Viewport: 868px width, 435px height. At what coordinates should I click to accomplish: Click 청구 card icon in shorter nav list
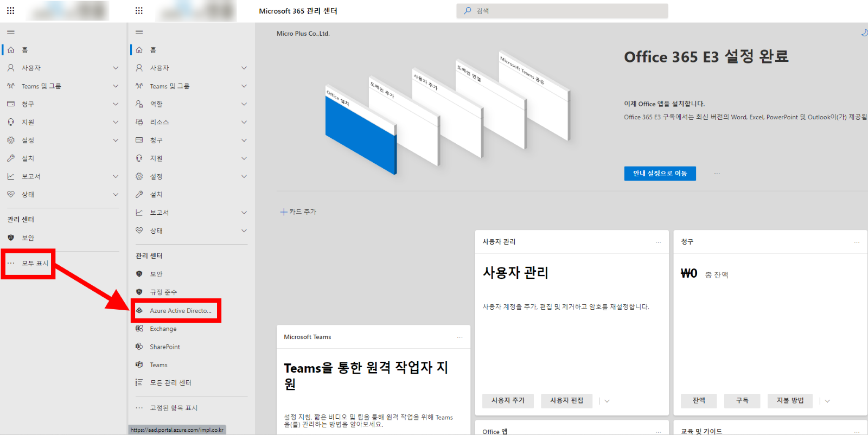[11, 104]
